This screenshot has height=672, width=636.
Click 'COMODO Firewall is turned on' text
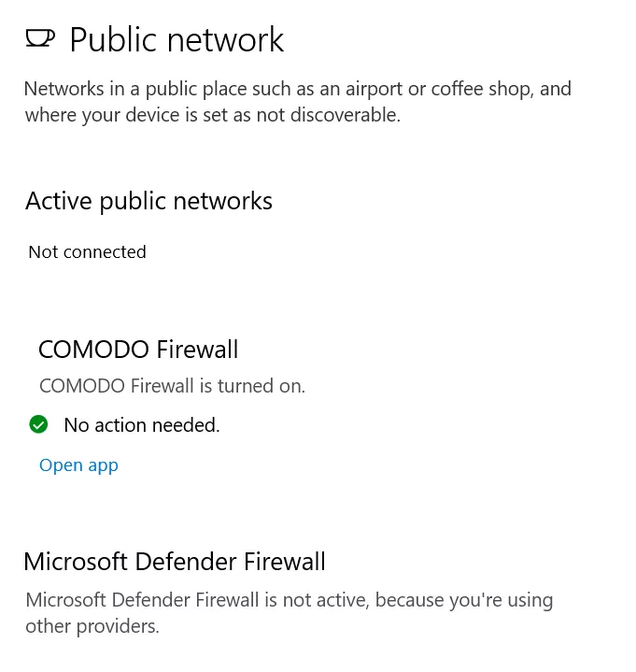pos(172,386)
